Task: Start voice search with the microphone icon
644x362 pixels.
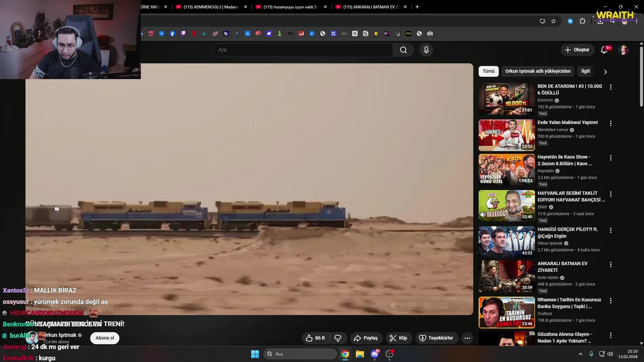Action: (426, 50)
